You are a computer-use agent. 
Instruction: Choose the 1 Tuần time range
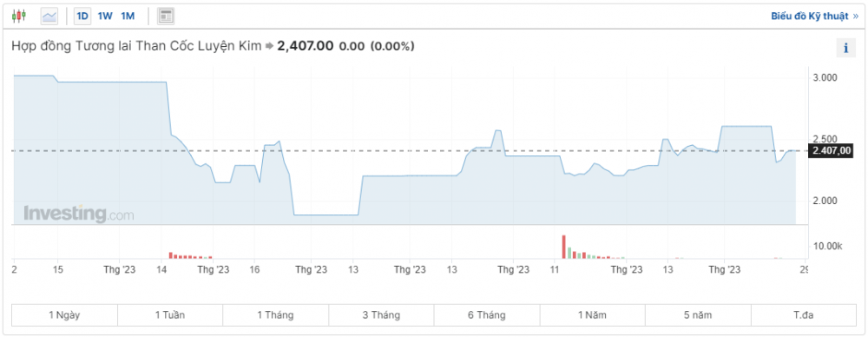[170, 314]
